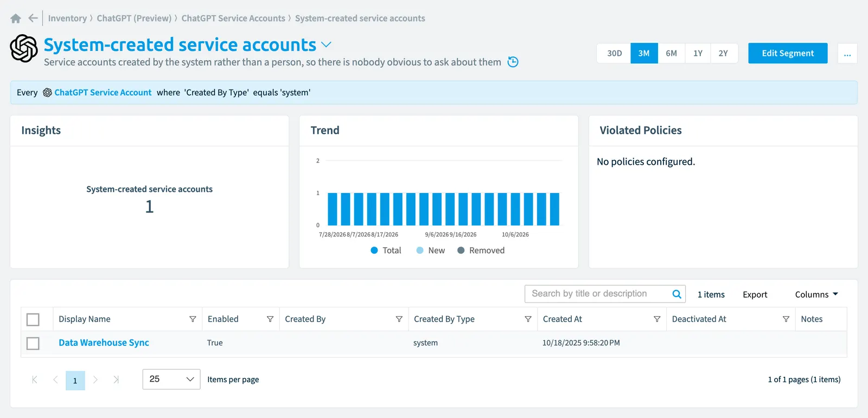This screenshot has width=868, height=418.
Task: Select the 3M time range
Action: pos(644,53)
